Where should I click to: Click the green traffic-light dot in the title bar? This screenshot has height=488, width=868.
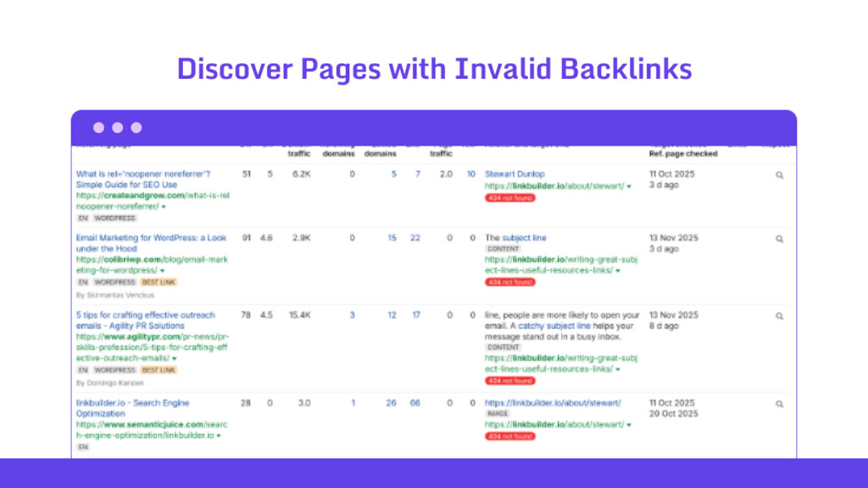point(136,128)
